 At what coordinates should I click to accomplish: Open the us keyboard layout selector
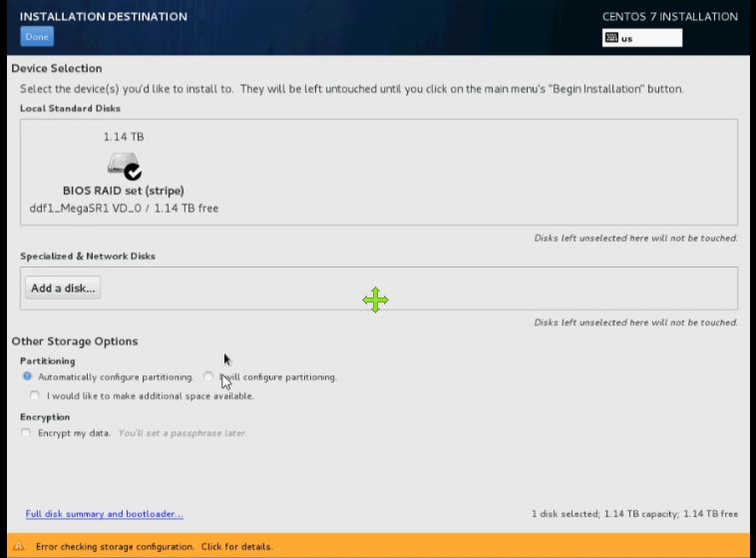click(x=642, y=38)
